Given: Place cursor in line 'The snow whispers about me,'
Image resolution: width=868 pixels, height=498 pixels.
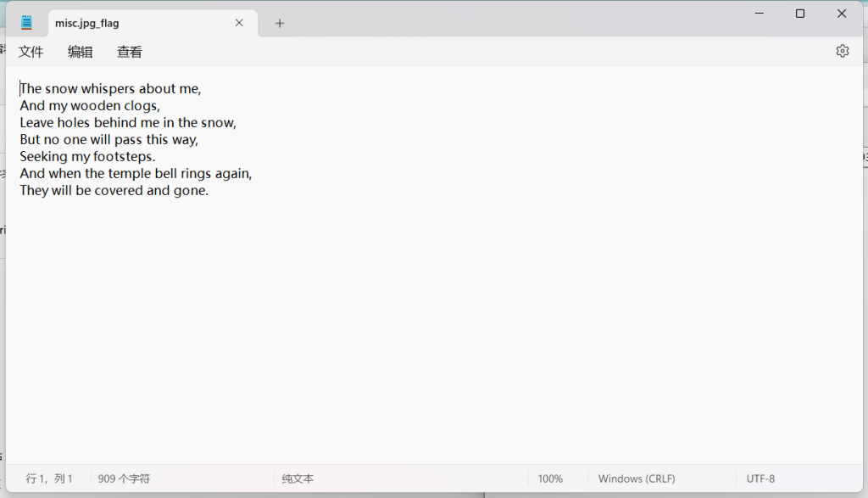Looking at the screenshot, I should point(110,88).
